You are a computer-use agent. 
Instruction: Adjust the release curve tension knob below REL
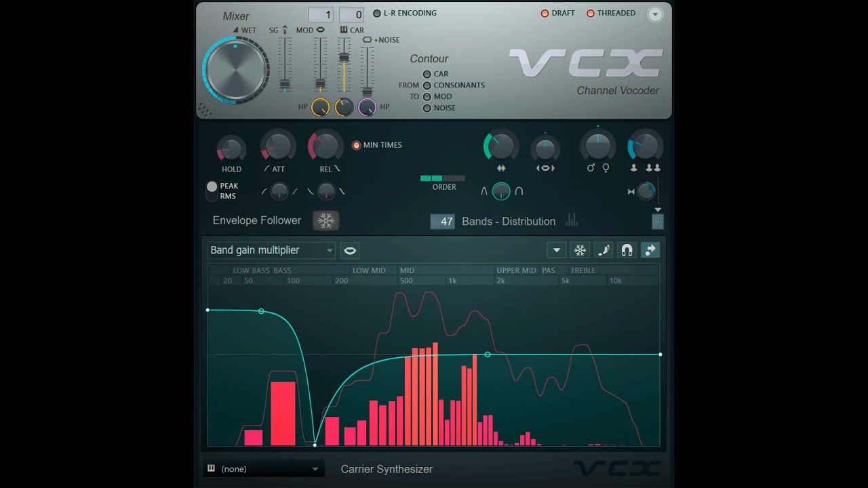click(326, 191)
